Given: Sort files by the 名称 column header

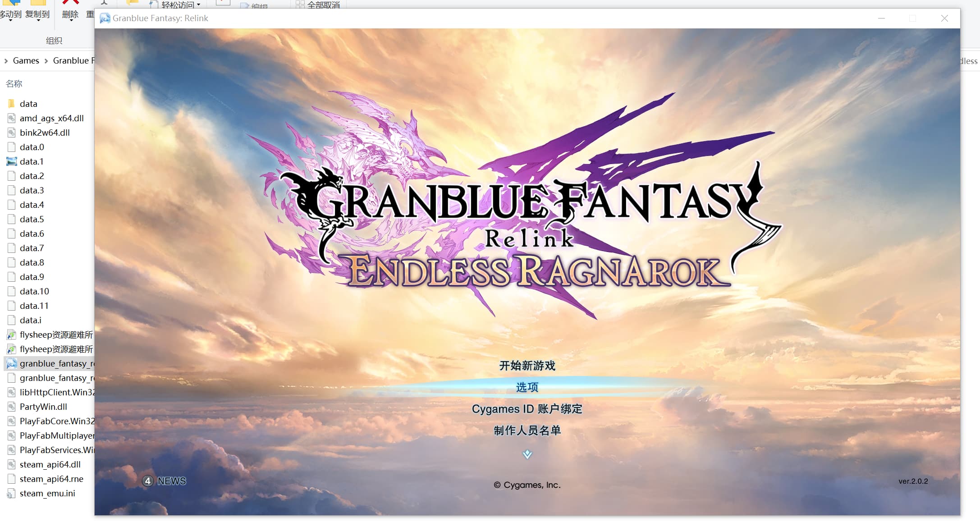Looking at the screenshot, I should pyautogui.click(x=14, y=83).
